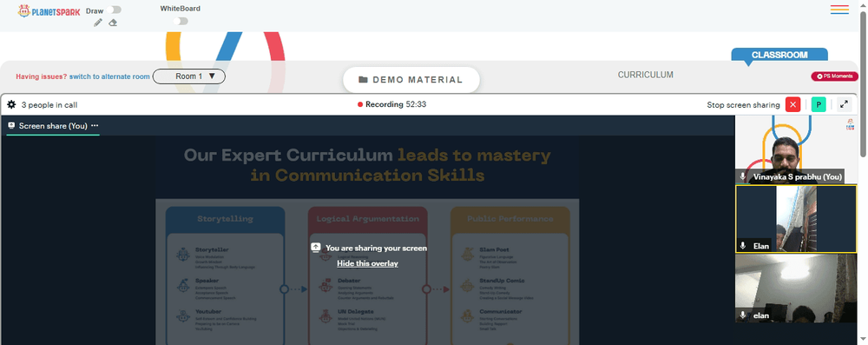Screen dimensions: 868x345
Task: Click Vinayaka S prabhu microphone icon
Action: pyautogui.click(x=743, y=177)
